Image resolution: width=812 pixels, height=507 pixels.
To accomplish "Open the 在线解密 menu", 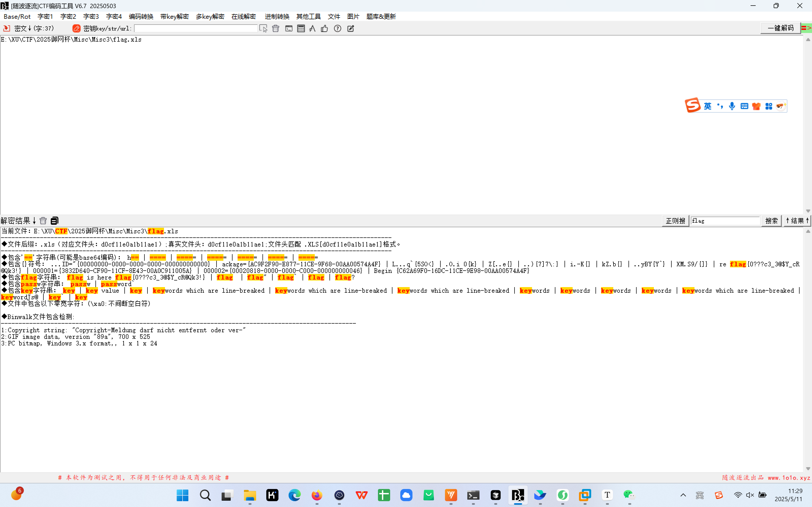I will point(244,16).
